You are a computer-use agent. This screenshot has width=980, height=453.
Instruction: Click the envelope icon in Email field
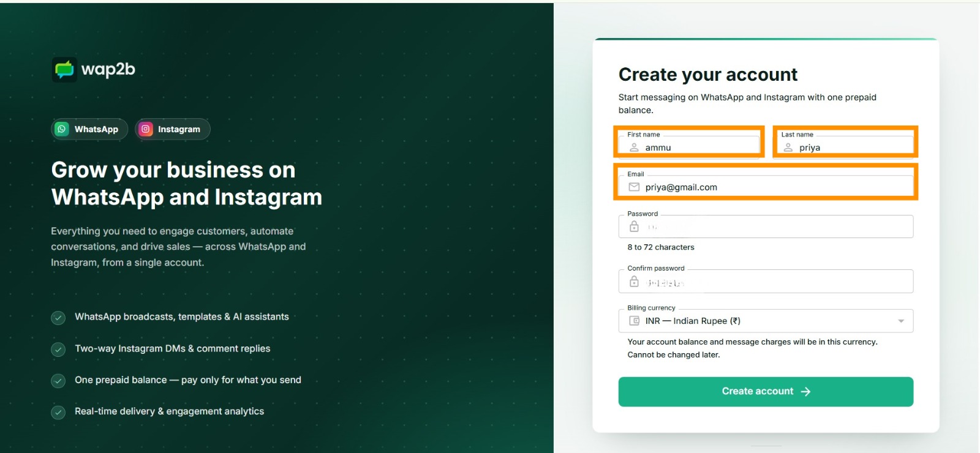[634, 187]
